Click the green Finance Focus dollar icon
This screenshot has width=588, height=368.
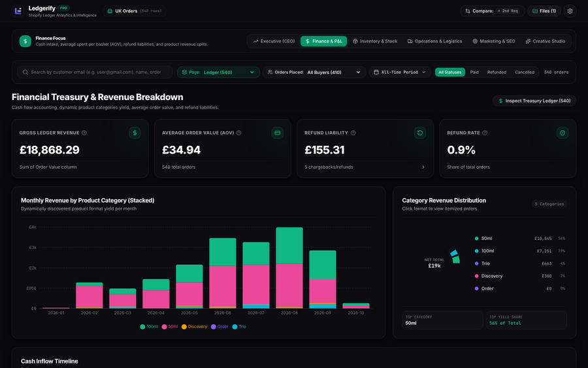(25, 41)
